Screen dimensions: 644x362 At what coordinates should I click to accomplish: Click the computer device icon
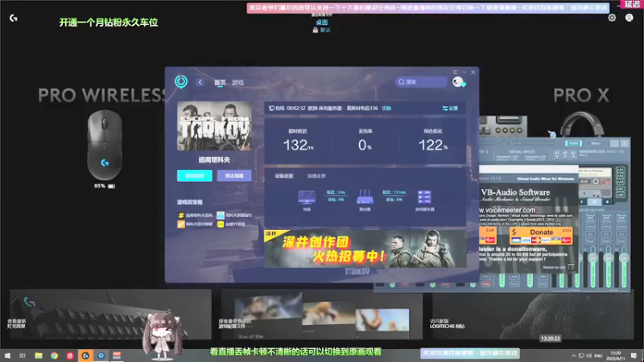tap(307, 197)
